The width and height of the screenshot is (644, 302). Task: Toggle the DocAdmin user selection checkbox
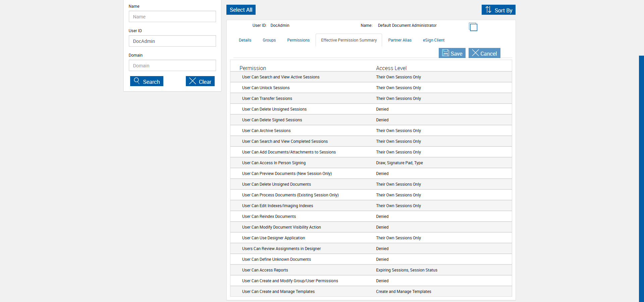[473, 27]
